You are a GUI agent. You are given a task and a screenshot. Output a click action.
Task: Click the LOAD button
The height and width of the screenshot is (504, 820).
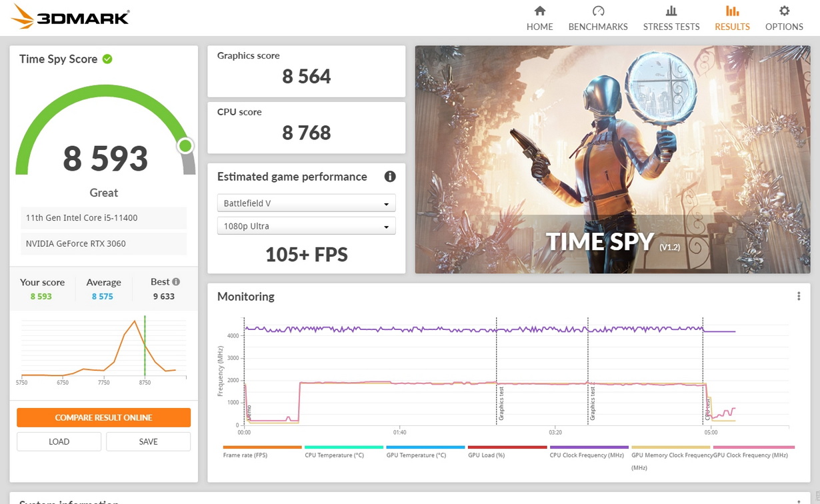click(59, 441)
